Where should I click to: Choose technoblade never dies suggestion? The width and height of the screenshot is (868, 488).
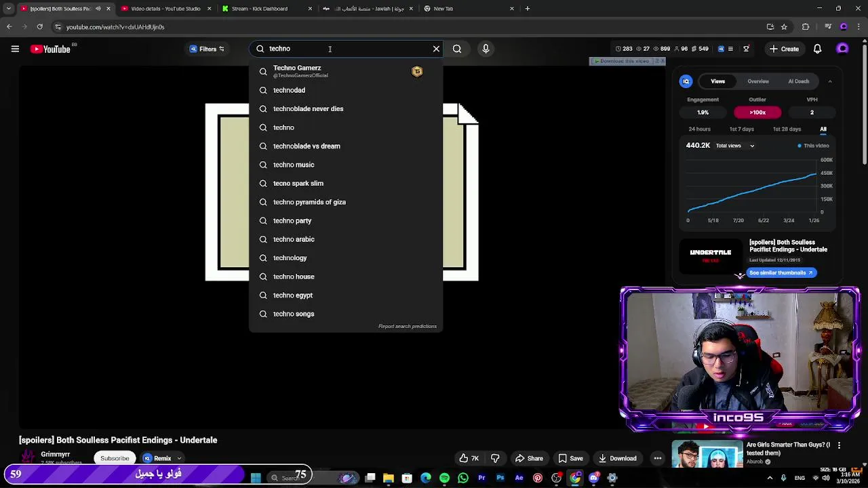click(346, 108)
